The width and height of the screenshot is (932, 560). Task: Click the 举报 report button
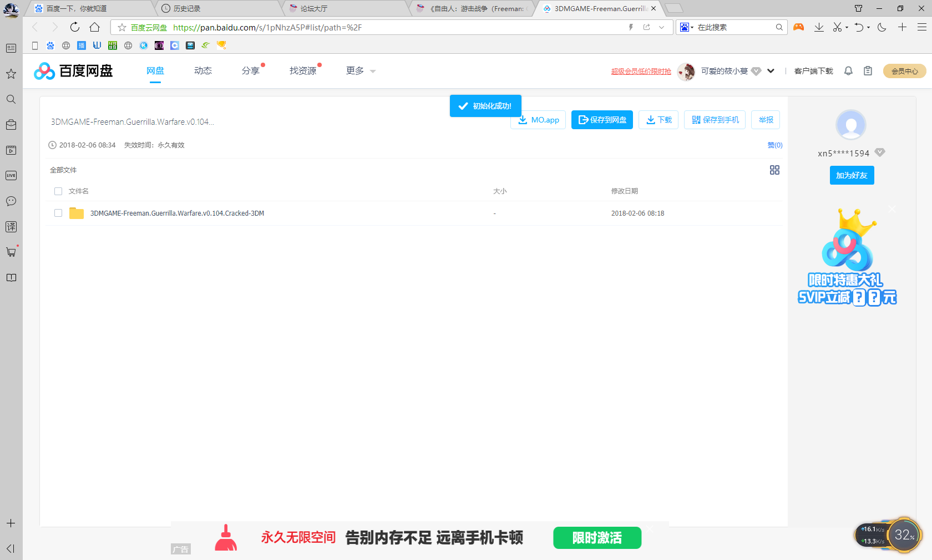click(766, 120)
